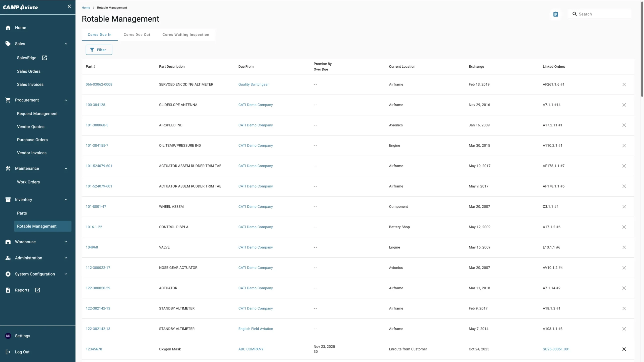
Task: Open part number 100-384128 link
Action: click(x=95, y=105)
